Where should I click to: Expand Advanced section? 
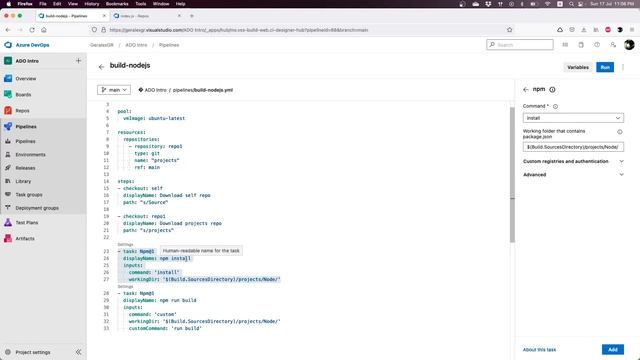point(573,175)
